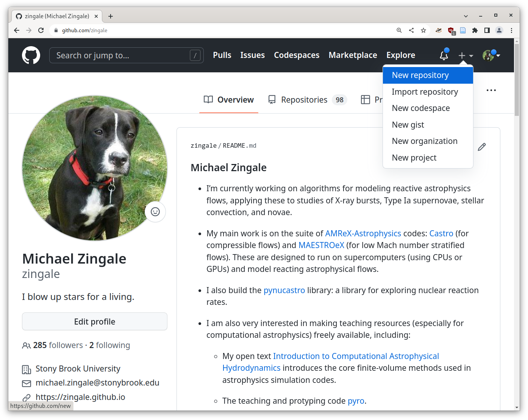Click the vertical scrollbar thumb
Screen dimensions: 528x420
(x=517, y=80)
